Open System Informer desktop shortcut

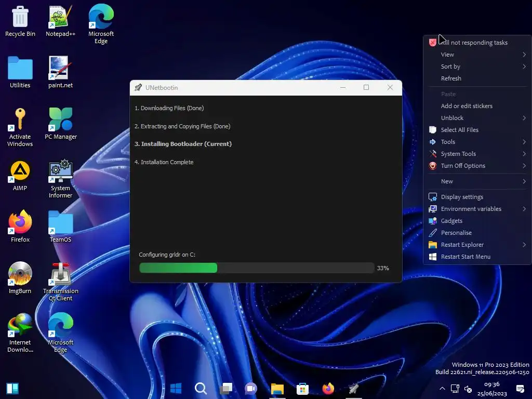[60, 179]
